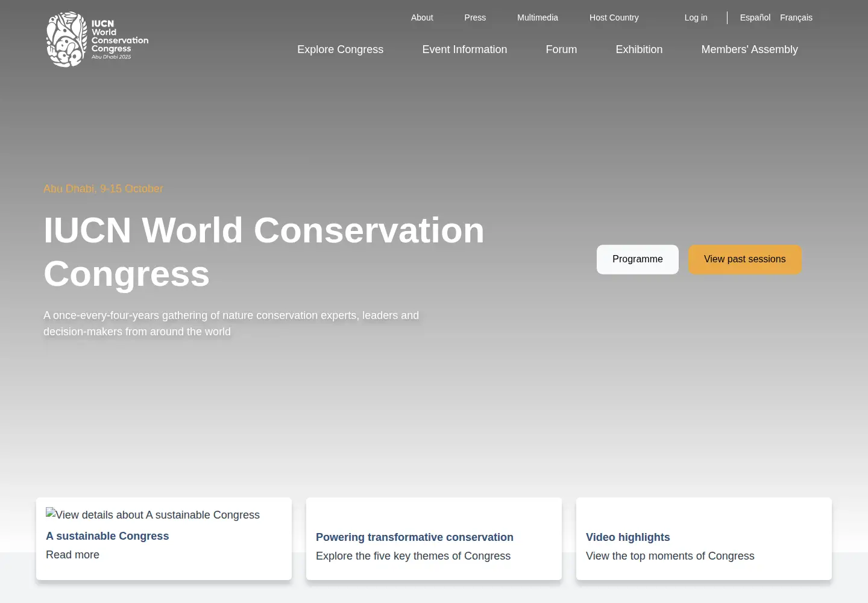Open the Explore Congress menu
Screen dimensions: 868x603
coord(340,49)
